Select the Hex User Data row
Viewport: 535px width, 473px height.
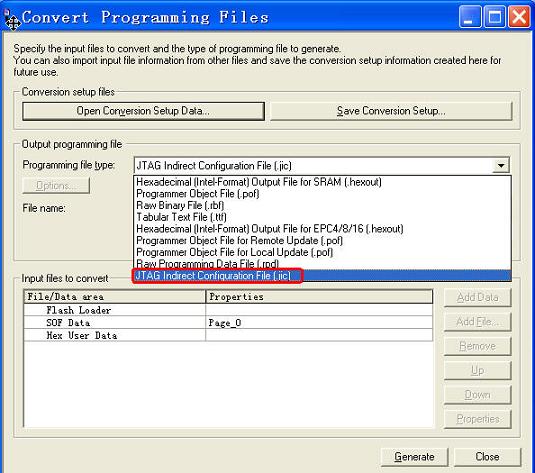[228, 335]
